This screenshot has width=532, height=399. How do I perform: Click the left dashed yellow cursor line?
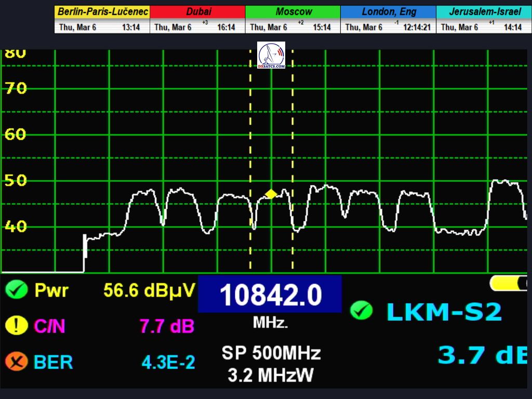(250, 156)
